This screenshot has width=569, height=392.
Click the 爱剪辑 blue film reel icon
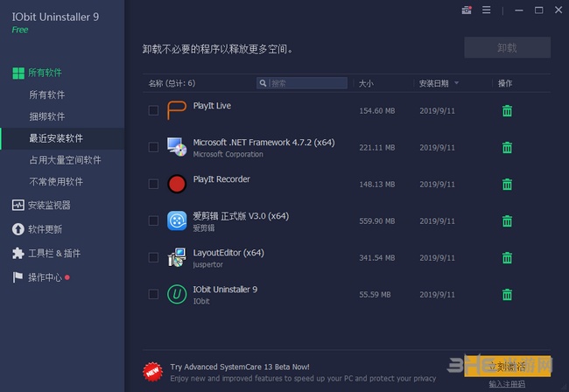point(177,220)
